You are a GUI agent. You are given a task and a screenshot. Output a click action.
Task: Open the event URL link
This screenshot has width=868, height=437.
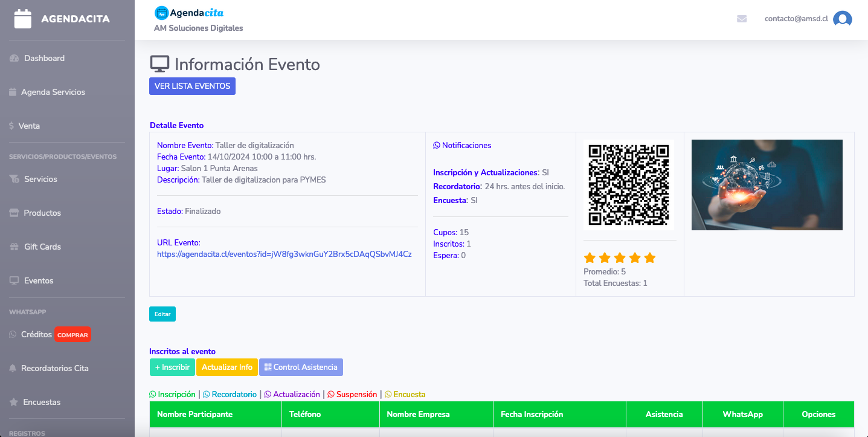(284, 254)
